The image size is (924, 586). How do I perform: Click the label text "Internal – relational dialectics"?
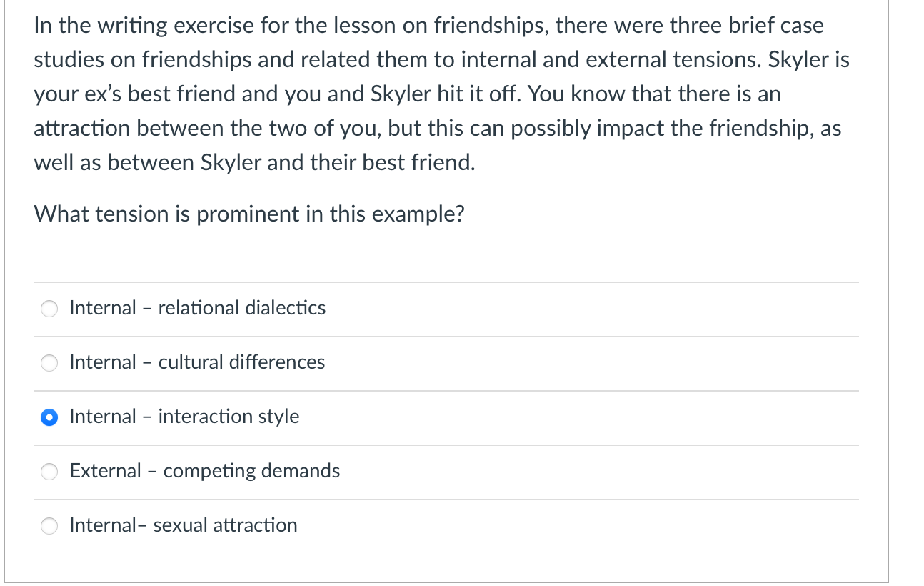point(197,307)
